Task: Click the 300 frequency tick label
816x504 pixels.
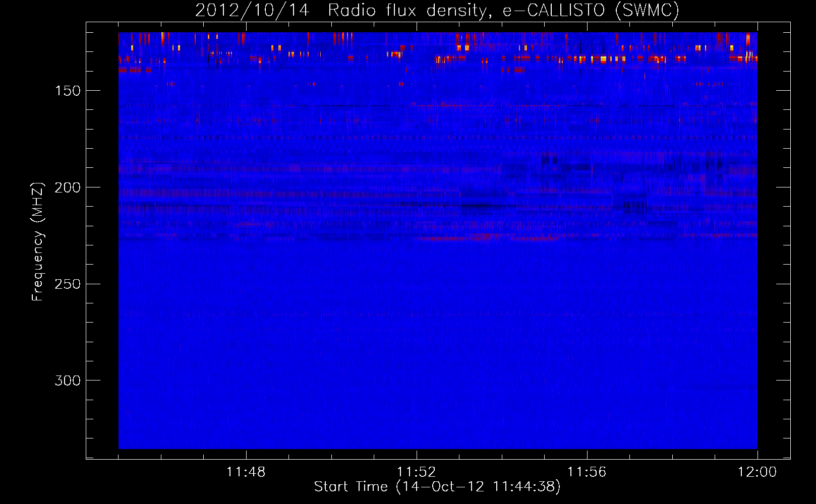Action: (68, 381)
